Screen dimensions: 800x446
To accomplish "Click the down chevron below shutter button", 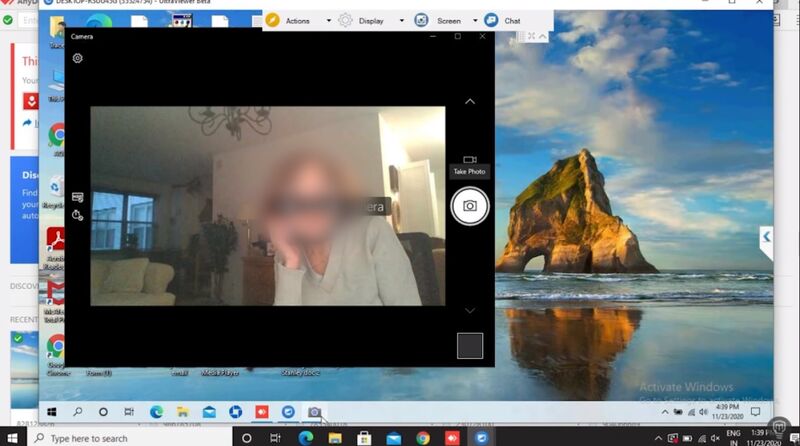I will click(469, 311).
